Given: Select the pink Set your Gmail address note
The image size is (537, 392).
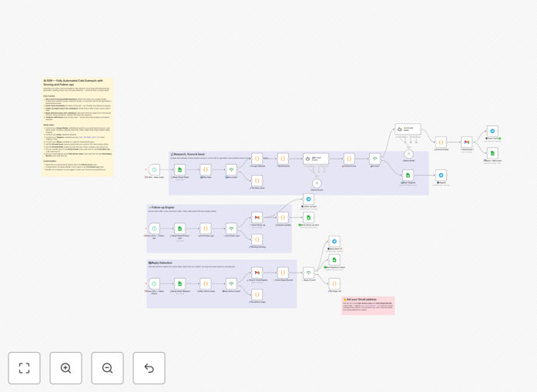Looking at the screenshot, I should (x=368, y=306).
